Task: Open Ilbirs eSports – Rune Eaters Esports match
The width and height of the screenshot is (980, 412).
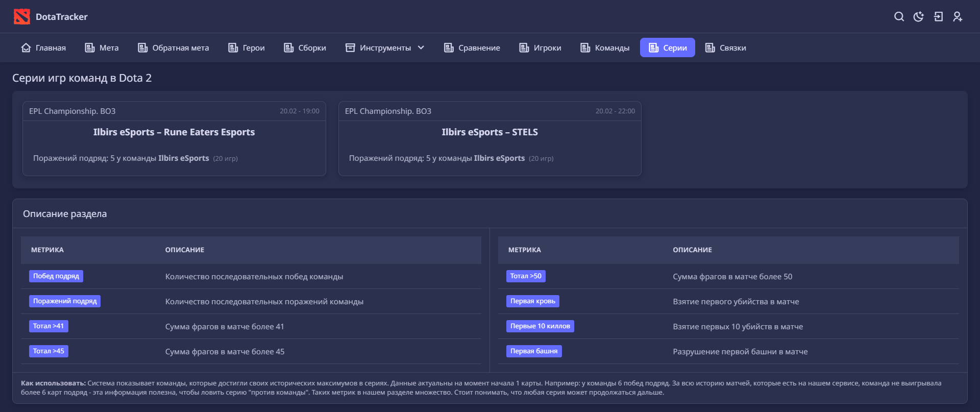Action: point(174,132)
